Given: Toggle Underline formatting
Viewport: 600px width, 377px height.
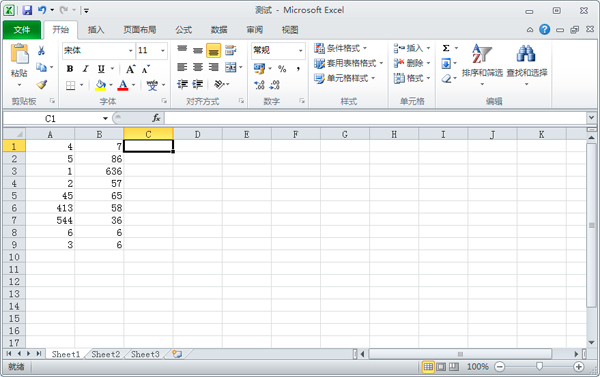Looking at the screenshot, I should coord(101,69).
